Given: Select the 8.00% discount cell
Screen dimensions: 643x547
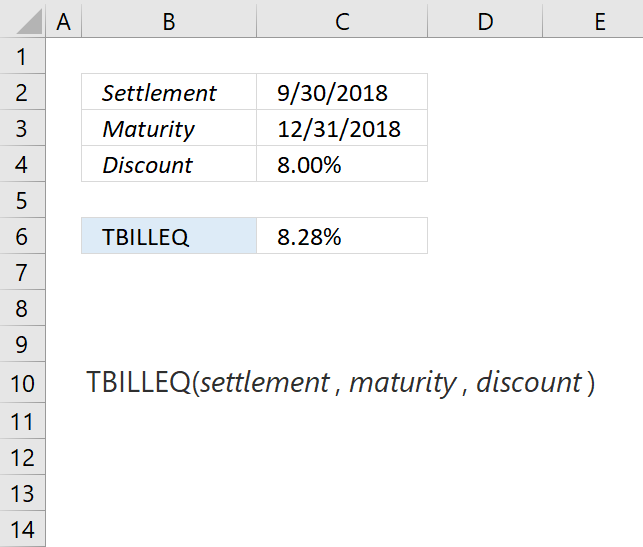Looking at the screenshot, I should [342, 164].
